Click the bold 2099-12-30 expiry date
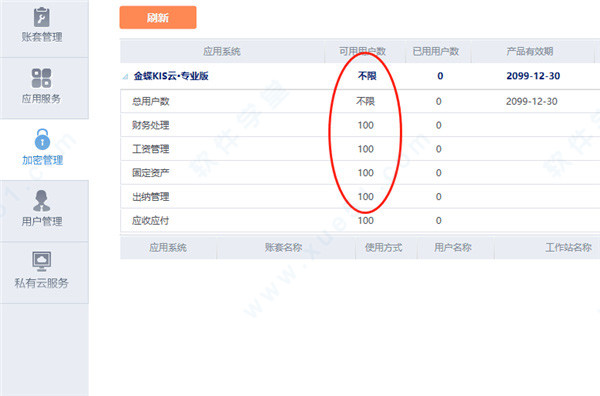The image size is (600, 396). click(533, 76)
